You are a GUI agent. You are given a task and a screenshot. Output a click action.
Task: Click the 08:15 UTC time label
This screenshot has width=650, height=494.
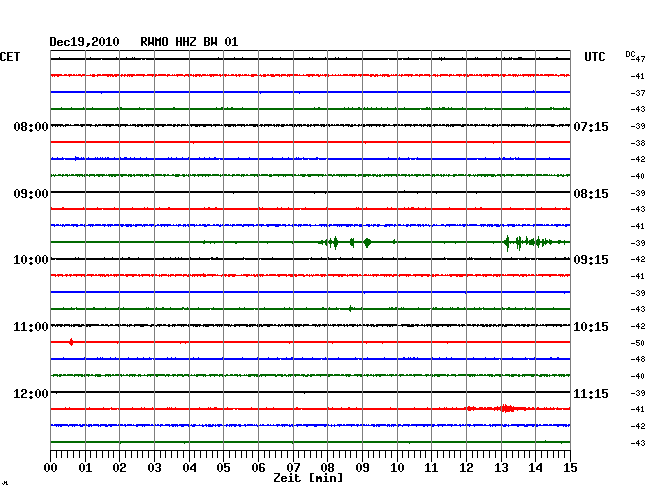click(591, 194)
